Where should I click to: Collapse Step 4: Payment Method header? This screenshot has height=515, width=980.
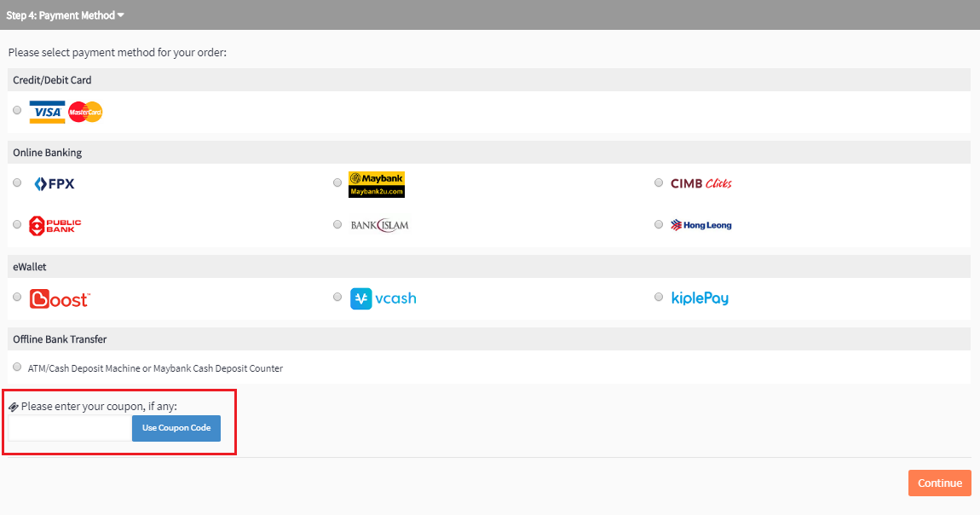pos(65,15)
